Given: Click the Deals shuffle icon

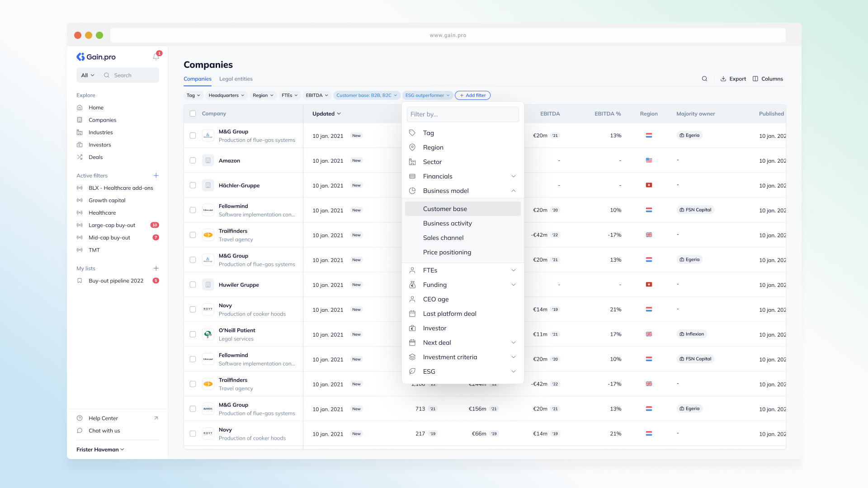Looking at the screenshot, I should coord(80,157).
